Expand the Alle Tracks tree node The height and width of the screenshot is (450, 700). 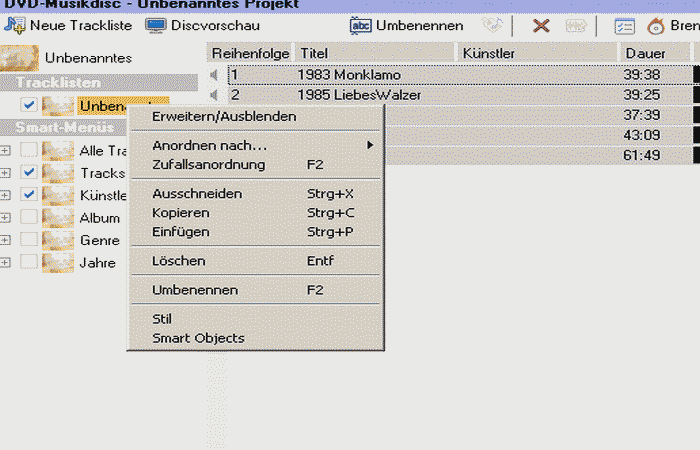pyautogui.click(x=7, y=150)
